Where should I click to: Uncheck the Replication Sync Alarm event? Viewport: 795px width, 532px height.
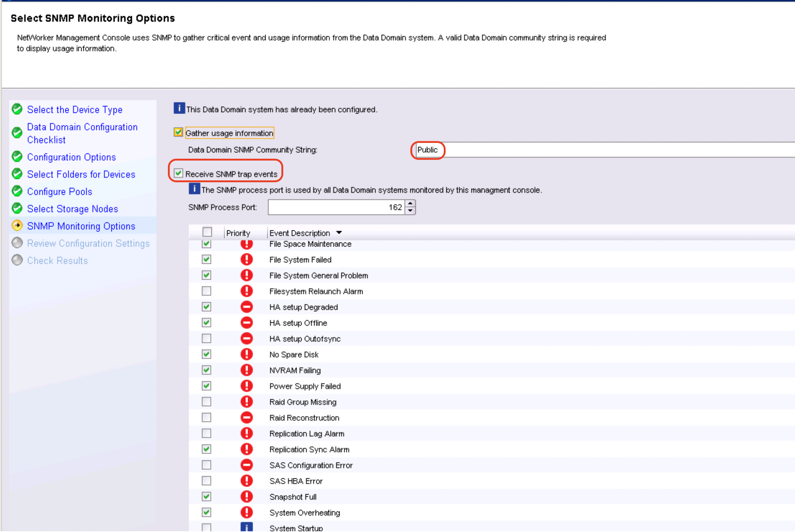pyautogui.click(x=206, y=449)
